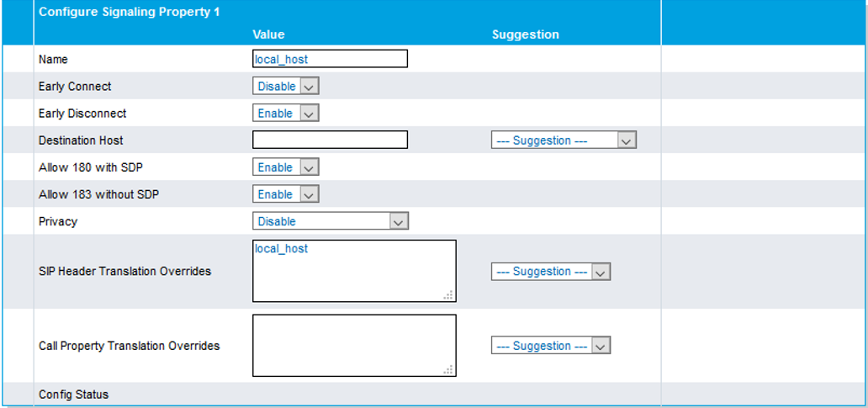
Task: Click the Privacy row label
Action: pos(57,221)
